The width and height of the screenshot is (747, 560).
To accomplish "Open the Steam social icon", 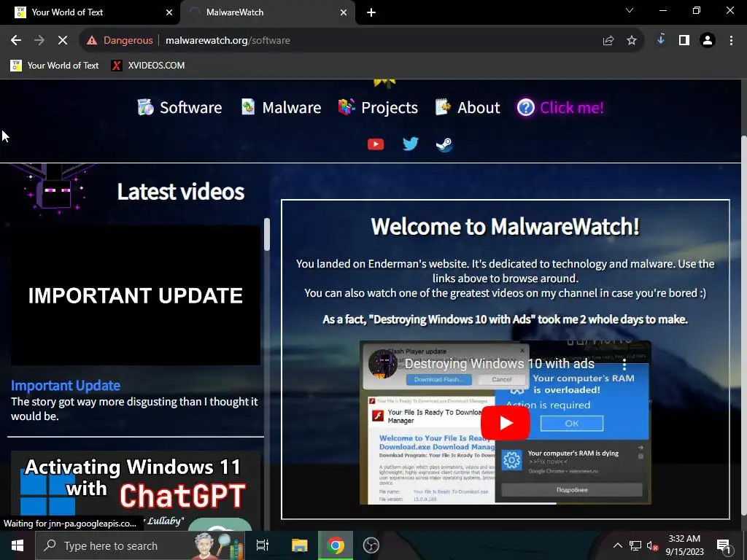I will pos(444,144).
